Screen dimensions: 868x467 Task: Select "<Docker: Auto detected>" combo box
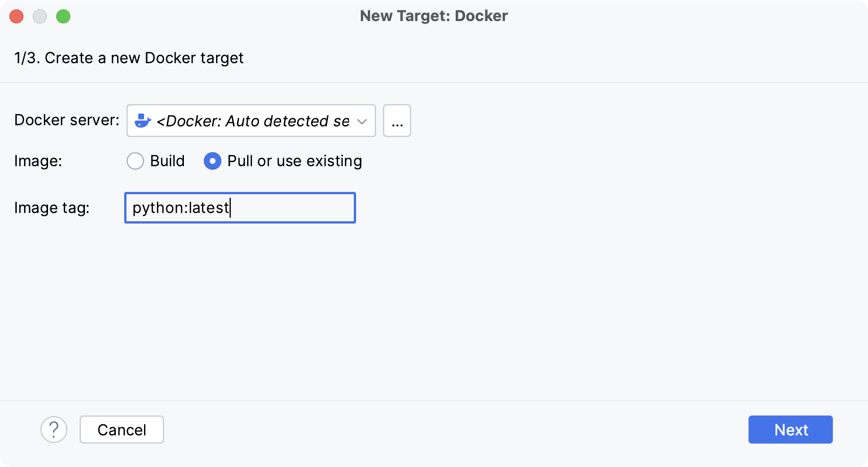[251, 121]
